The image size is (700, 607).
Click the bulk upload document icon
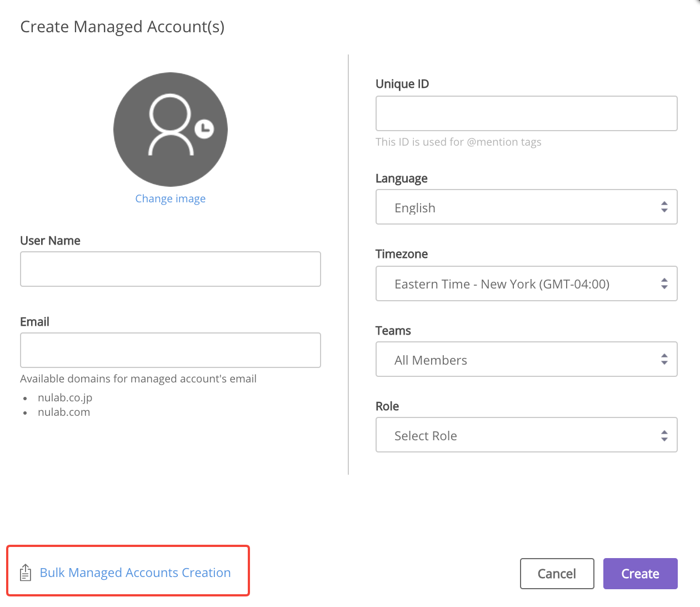26,573
